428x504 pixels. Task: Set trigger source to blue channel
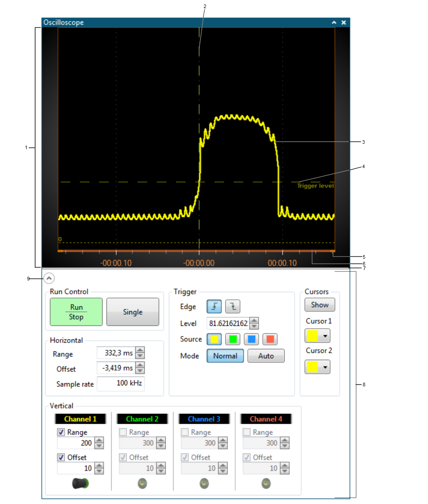[251, 339]
